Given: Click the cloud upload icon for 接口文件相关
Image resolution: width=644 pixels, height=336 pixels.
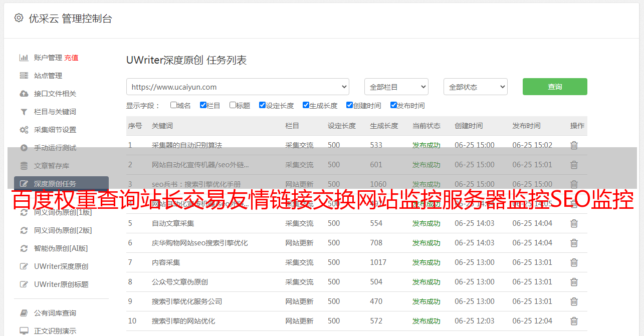Looking at the screenshot, I should click(x=24, y=94).
